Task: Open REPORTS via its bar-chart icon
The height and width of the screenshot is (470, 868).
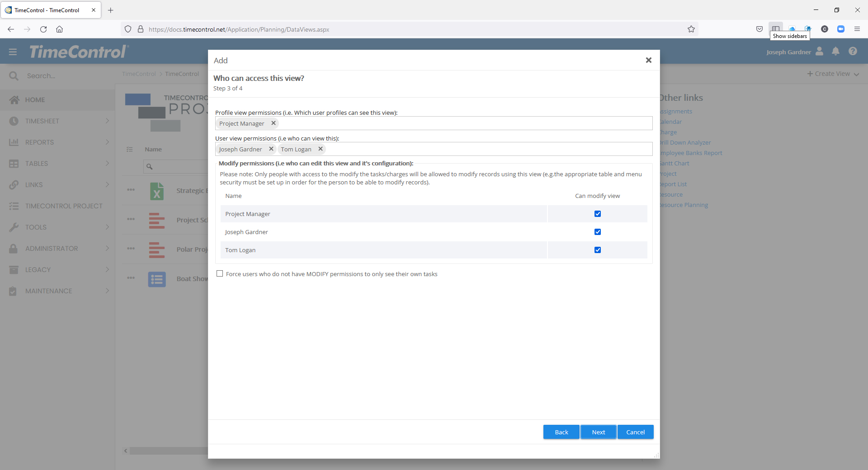Action: tap(14, 142)
